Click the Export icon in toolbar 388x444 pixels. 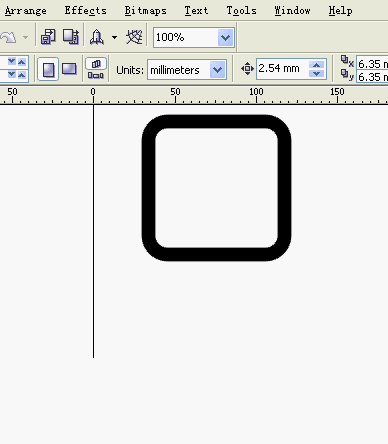pos(71,37)
